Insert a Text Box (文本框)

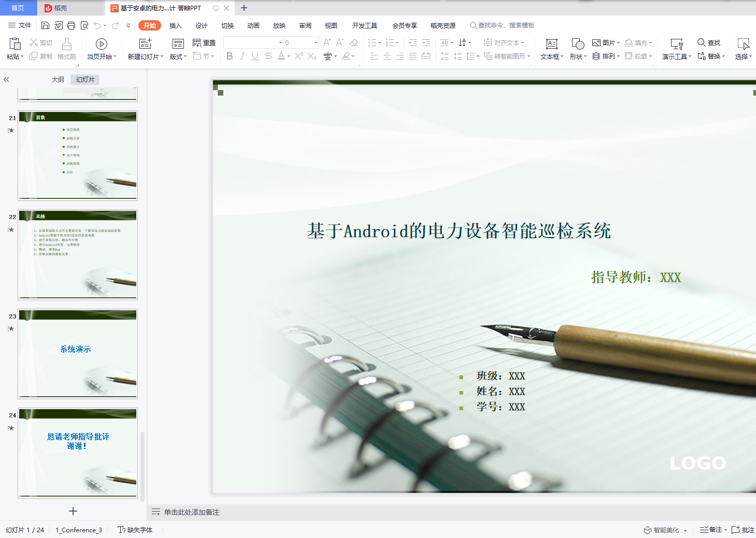pyautogui.click(x=552, y=49)
